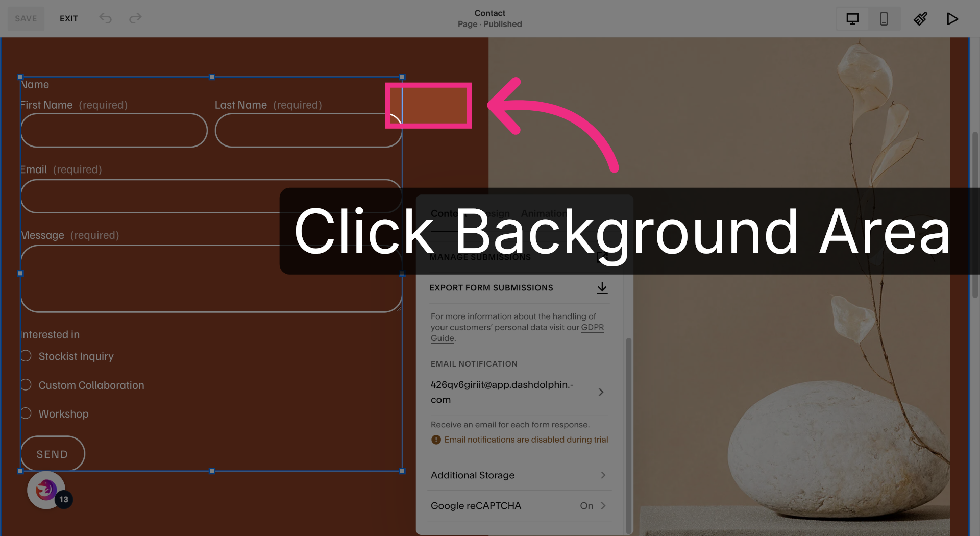Screen dimensions: 980x536
Task: Click the page vertical scrollbar
Action: 975,214
